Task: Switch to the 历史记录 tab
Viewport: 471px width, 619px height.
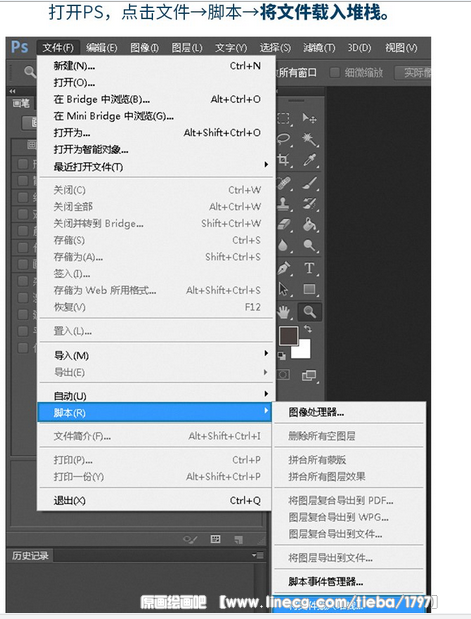Action: [30, 556]
